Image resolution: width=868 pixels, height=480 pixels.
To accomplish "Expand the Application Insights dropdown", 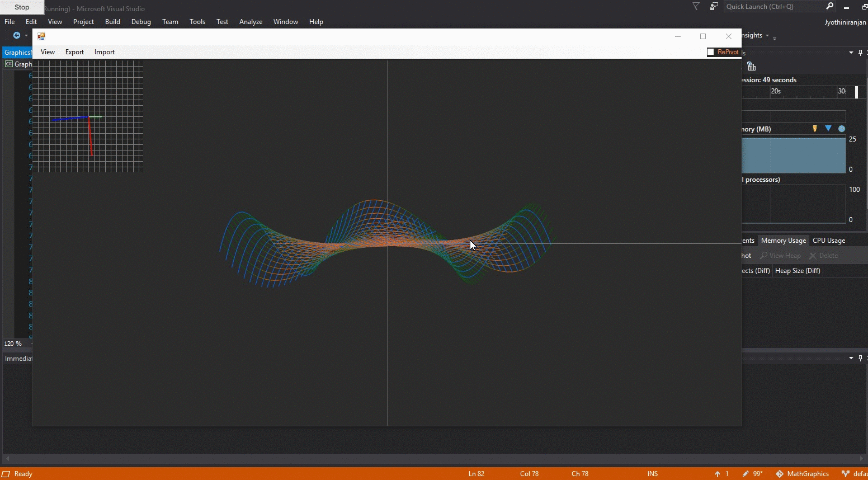I will click(x=767, y=36).
